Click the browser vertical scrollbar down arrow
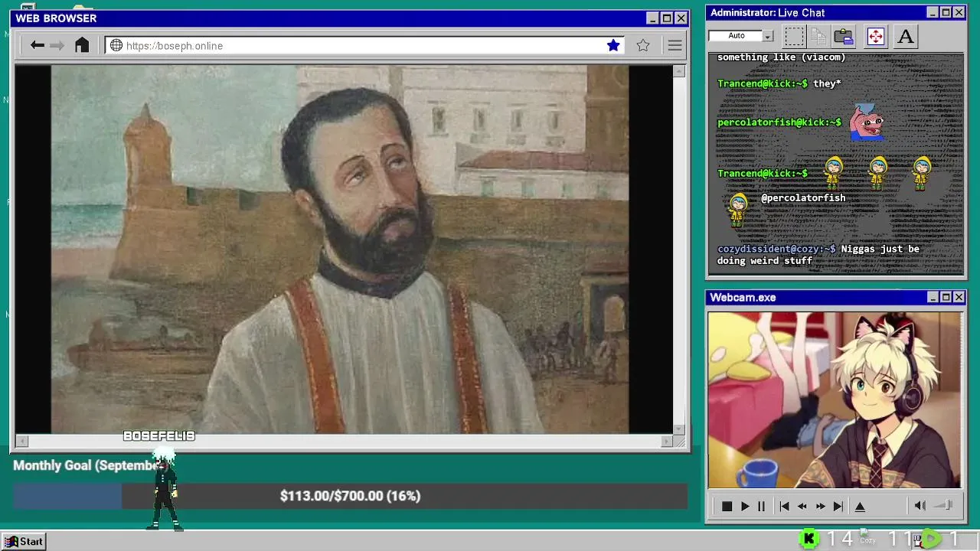 pyautogui.click(x=679, y=429)
